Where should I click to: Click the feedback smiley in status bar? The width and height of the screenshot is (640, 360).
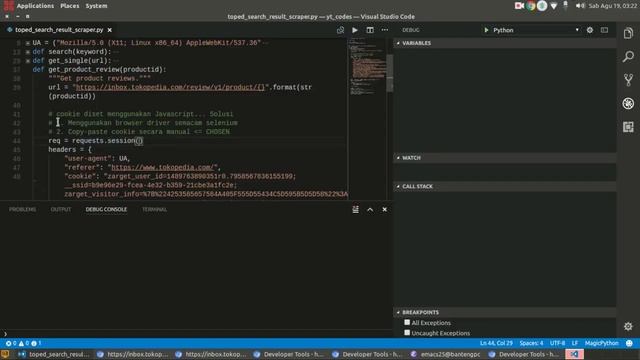click(629, 343)
